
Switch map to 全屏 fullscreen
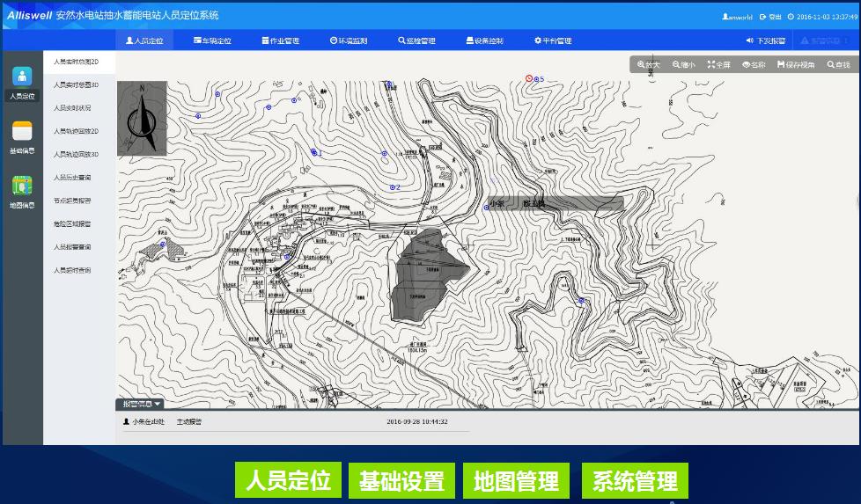[x=718, y=65]
